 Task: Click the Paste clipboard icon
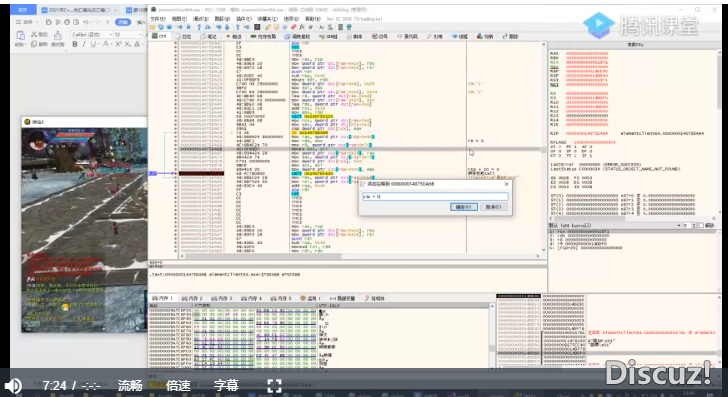pyautogui.click(x=20, y=36)
